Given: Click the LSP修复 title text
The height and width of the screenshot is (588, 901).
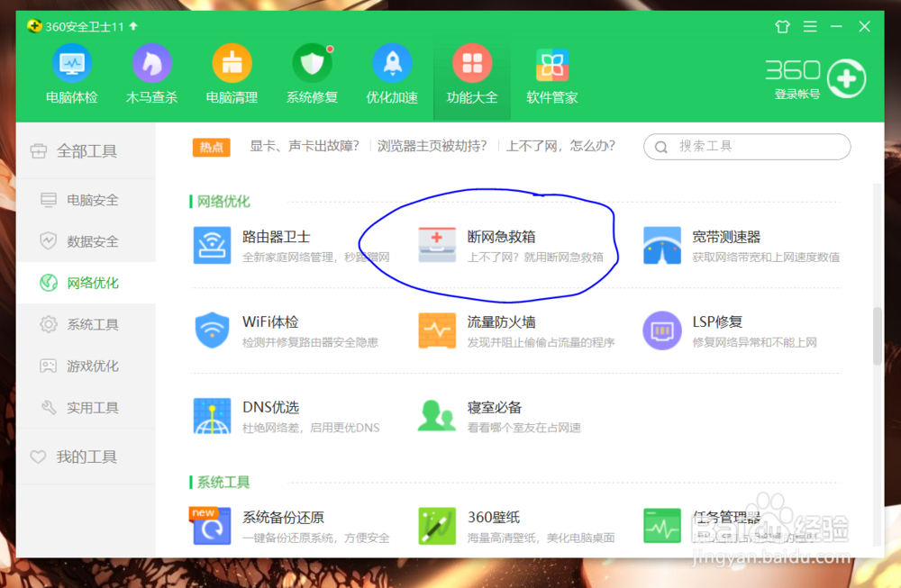Looking at the screenshot, I should click(x=717, y=322).
